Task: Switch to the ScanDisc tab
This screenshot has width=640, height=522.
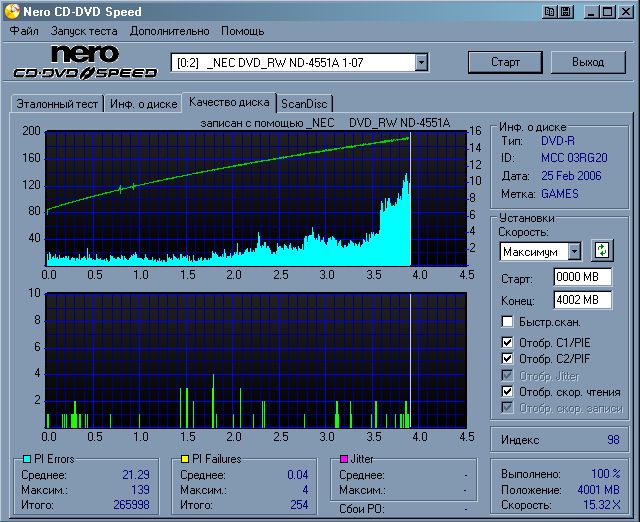Action: pyautogui.click(x=304, y=103)
